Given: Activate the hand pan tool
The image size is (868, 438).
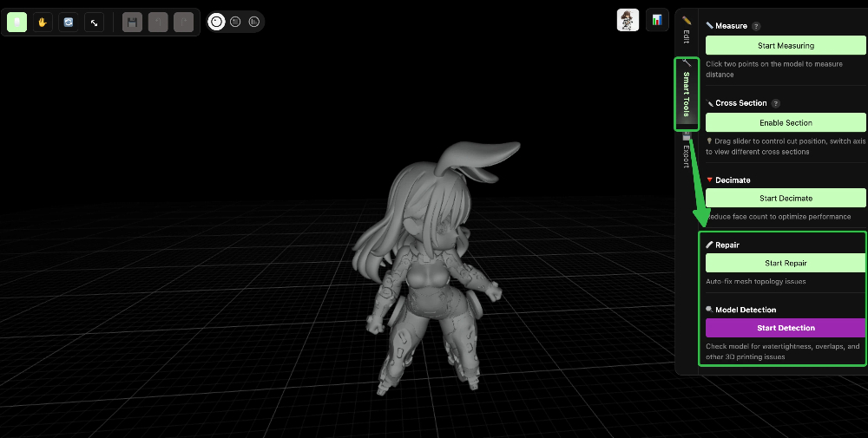Looking at the screenshot, I should (42, 23).
